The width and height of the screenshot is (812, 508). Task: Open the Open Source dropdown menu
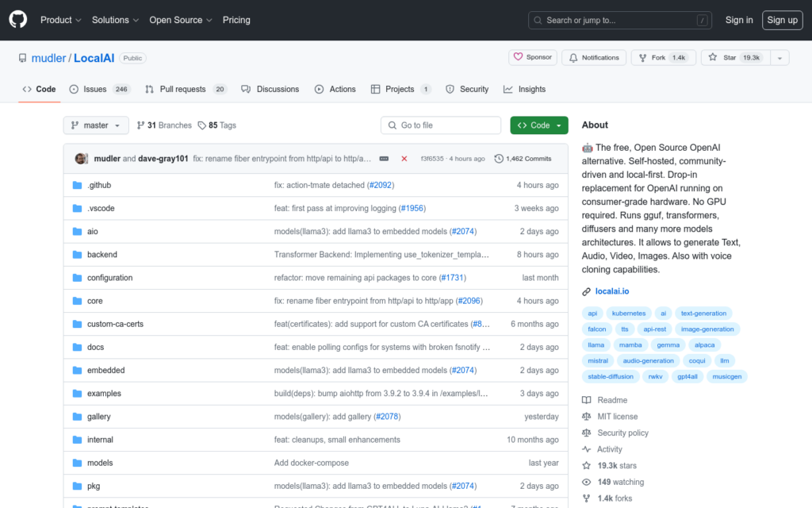(x=181, y=20)
